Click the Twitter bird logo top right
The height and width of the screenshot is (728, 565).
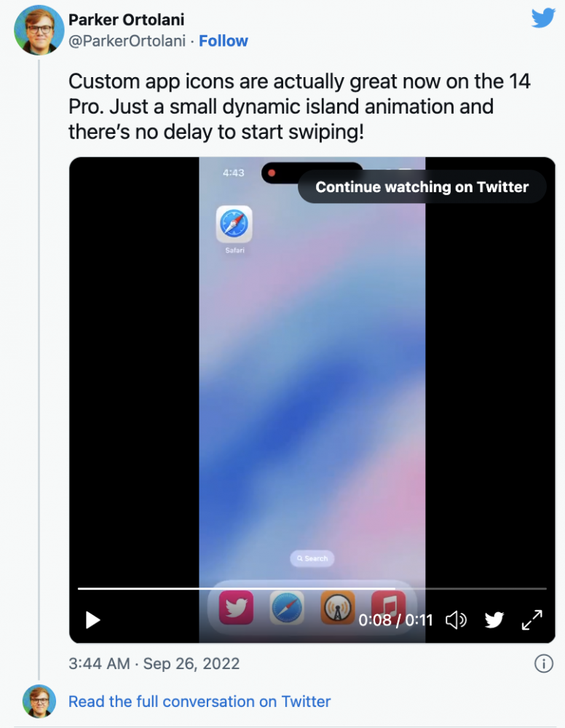tap(543, 17)
